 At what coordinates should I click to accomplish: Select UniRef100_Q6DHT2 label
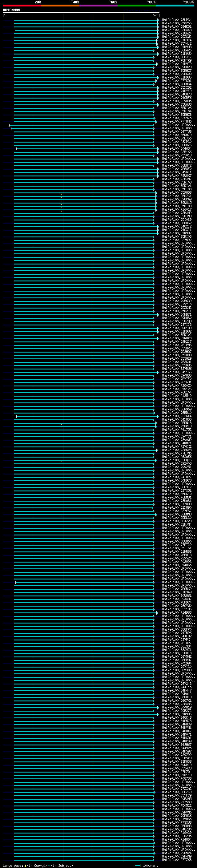[177, 166]
